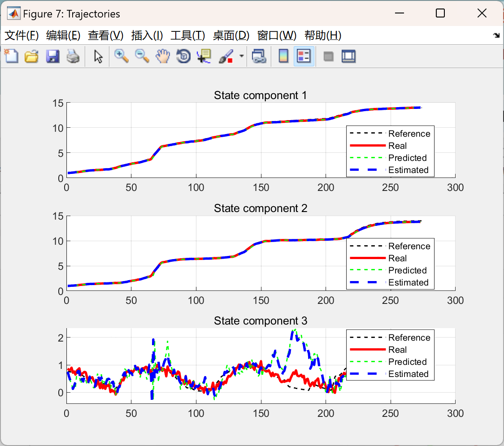Click the New Figure icon
This screenshot has width=504, height=446.
tap(11, 56)
